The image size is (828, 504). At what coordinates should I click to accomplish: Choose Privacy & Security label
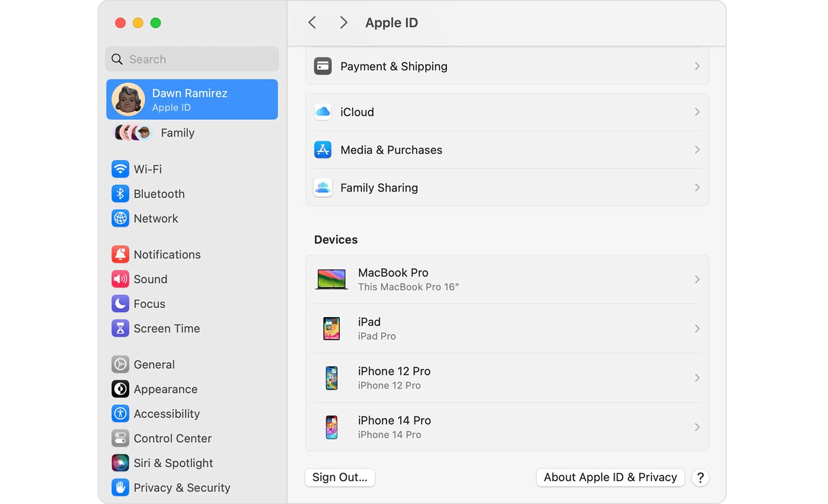[182, 488]
